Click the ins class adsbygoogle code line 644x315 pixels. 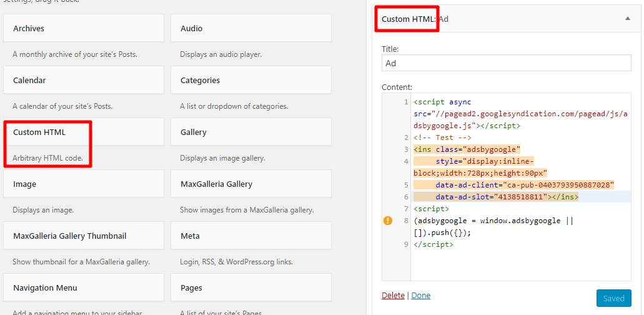click(x=467, y=149)
